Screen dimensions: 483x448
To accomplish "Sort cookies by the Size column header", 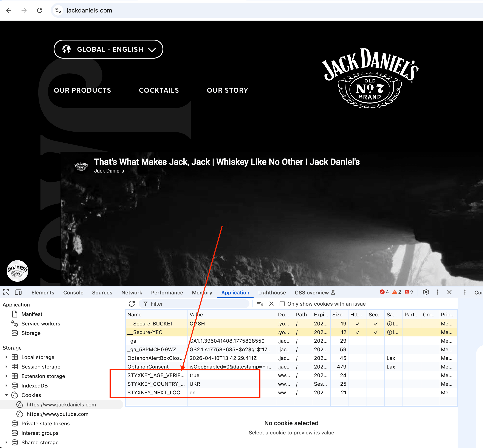I will 339,314.
